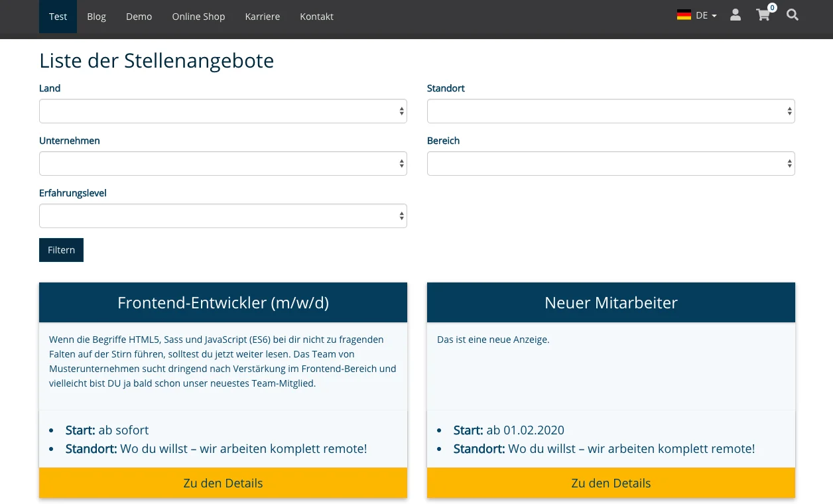Click the stepper arrows on Erfahrungslevel select
833x504 pixels.
click(401, 216)
